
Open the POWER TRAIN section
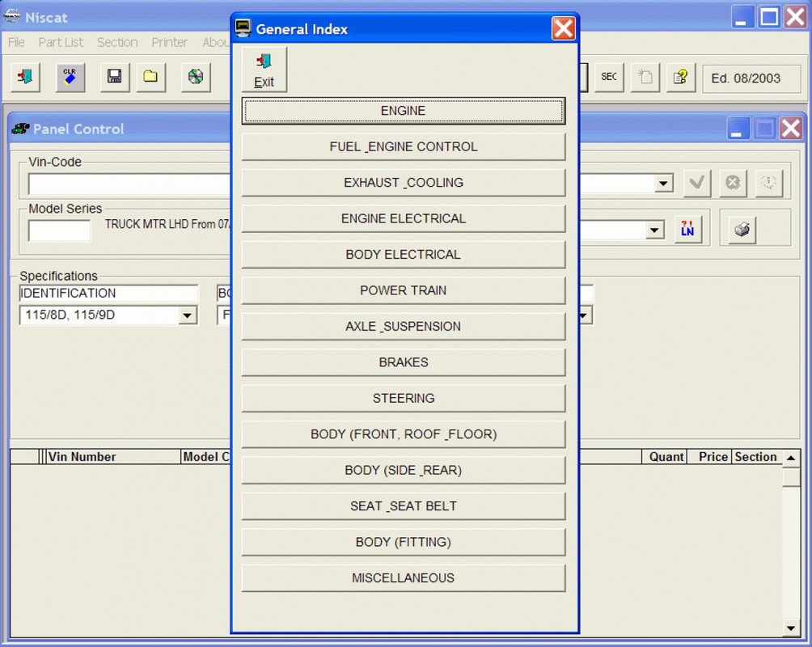[x=404, y=290]
